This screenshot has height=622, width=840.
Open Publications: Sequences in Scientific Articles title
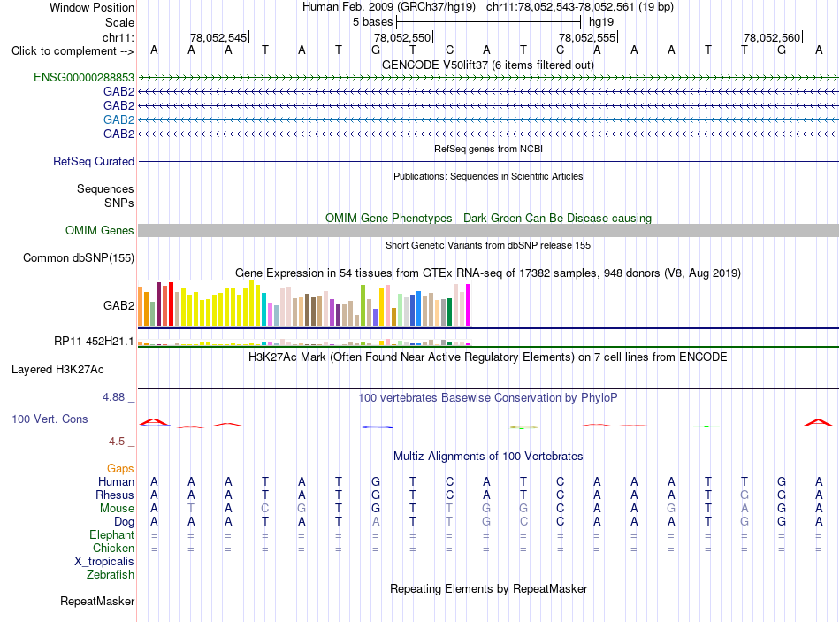tap(488, 176)
